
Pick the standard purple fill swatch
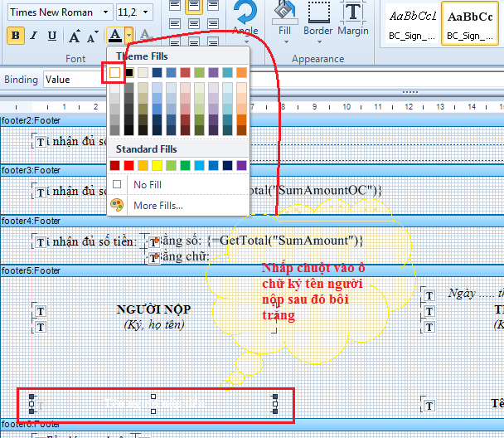click(x=241, y=166)
